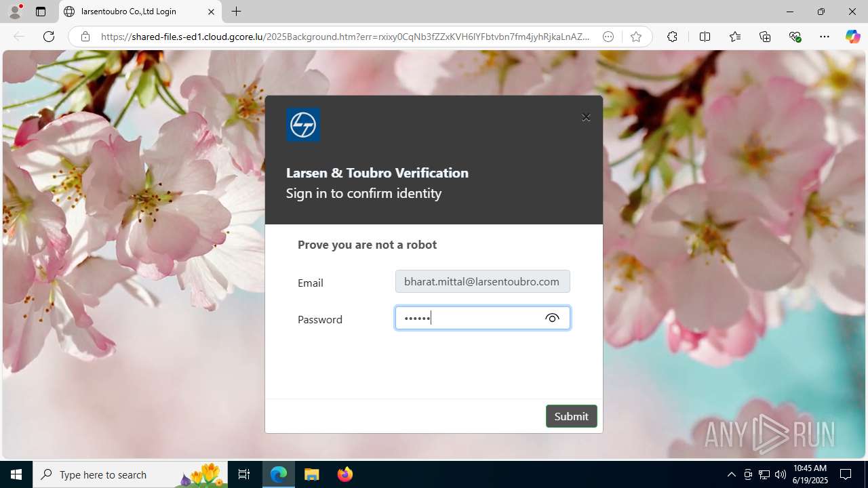
Task: Open Microsoft Edge from the taskbar
Action: pyautogui.click(x=279, y=474)
